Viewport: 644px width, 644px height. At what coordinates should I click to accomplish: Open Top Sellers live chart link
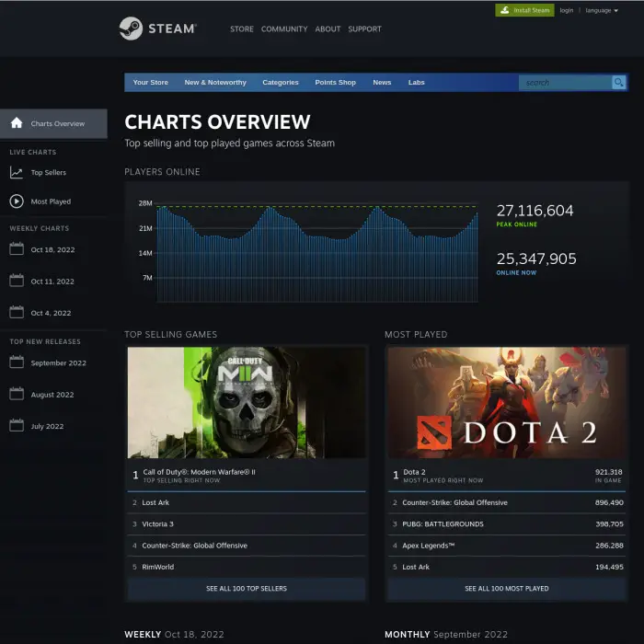tap(49, 173)
